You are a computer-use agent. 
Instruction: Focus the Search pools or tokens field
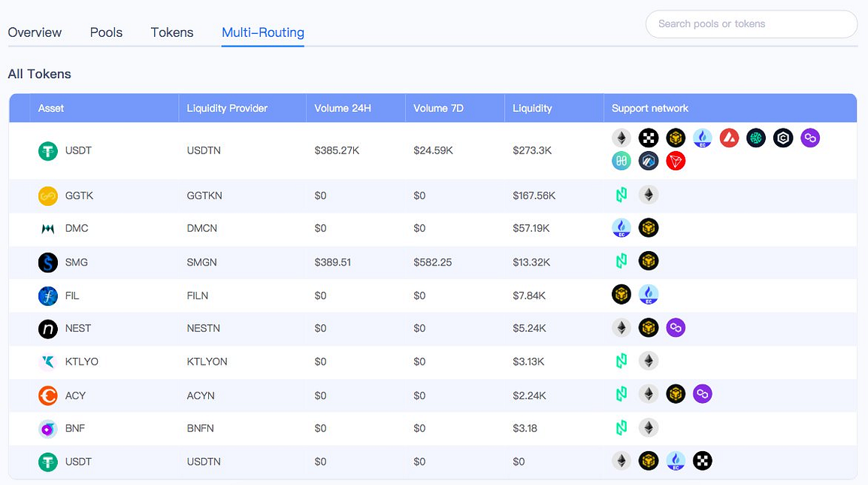[752, 24]
